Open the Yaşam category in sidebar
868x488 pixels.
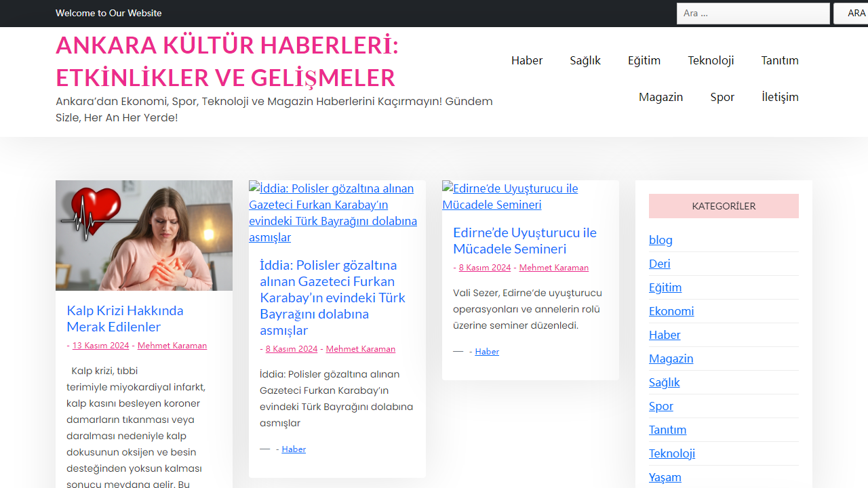pyautogui.click(x=665, y=476)
